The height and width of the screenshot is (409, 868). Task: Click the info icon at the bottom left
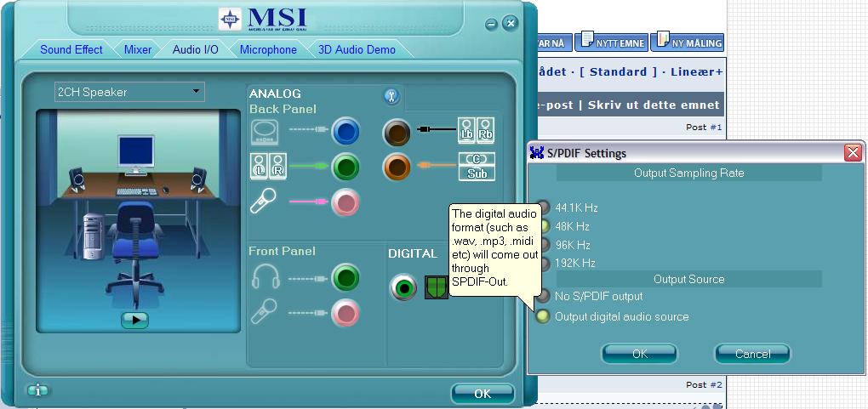point(37,391)
